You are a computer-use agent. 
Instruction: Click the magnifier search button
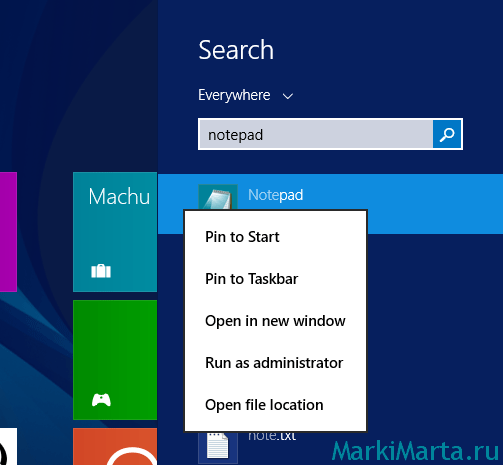tap(447, 134)
